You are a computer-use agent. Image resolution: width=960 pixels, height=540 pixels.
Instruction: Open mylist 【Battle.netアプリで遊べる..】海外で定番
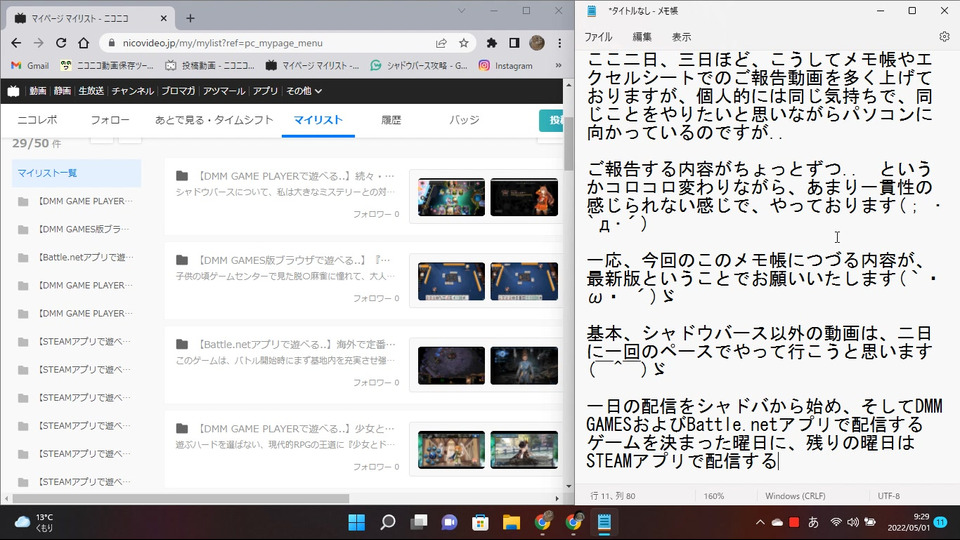[298, 344]
